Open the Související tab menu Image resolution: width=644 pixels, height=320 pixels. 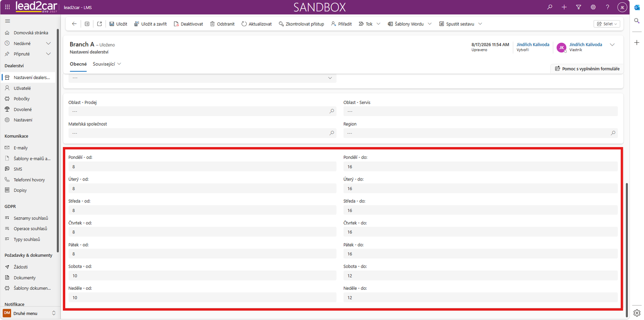point(107,64)
